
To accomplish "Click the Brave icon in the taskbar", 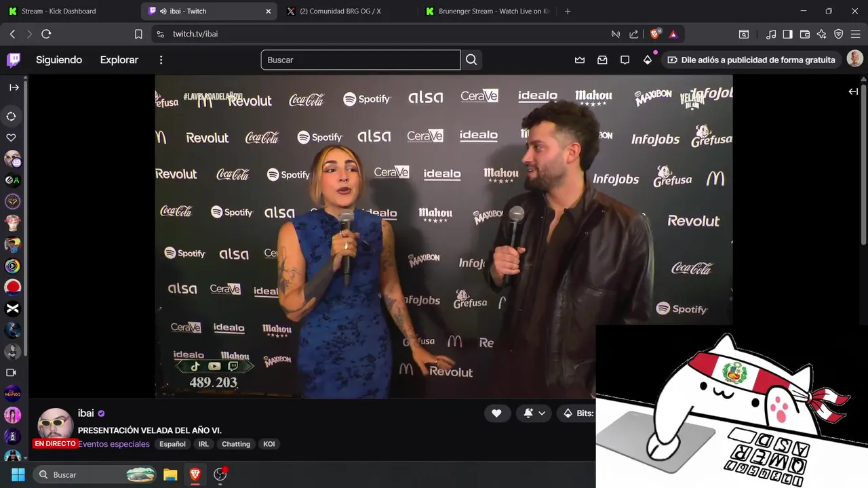I will coord(195,474).
